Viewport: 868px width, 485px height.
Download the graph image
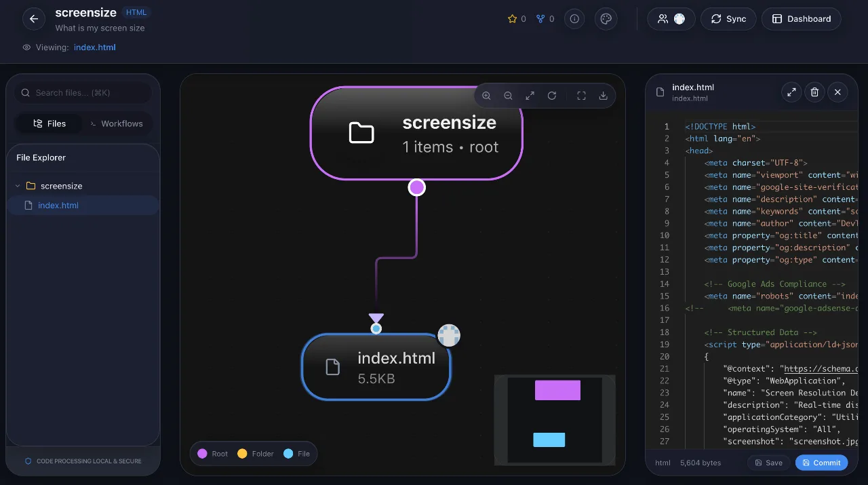click(603, 96)
